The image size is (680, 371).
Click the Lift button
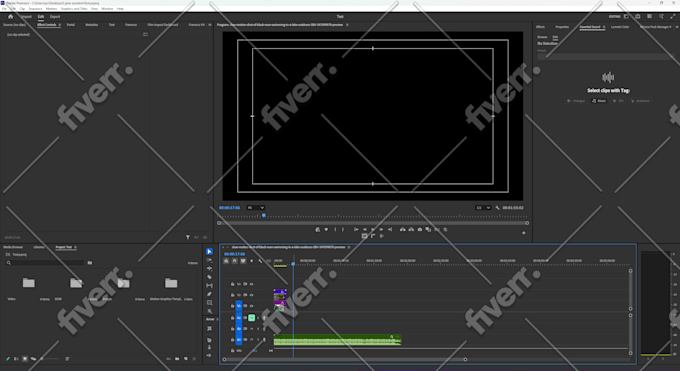click(402, 230)
